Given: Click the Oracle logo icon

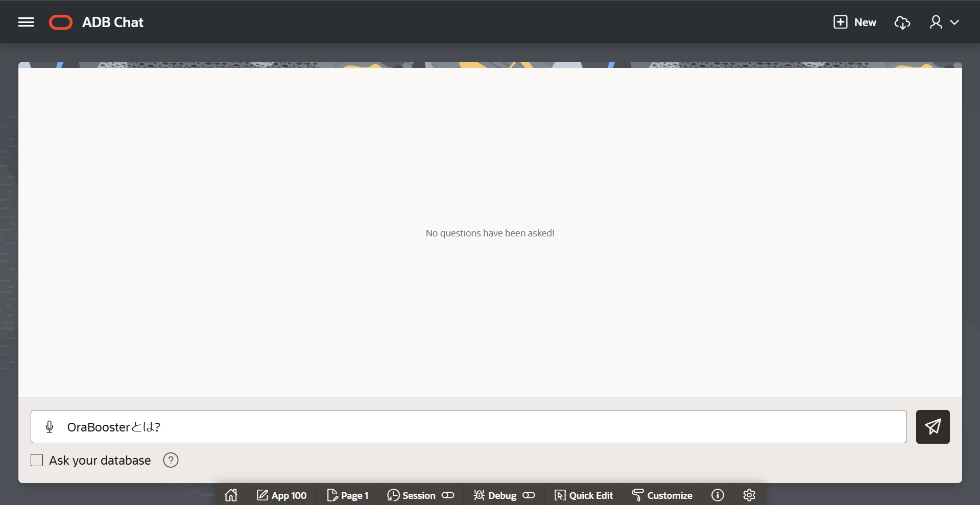Looking at the screenshot, I should [x=61, y=22].
